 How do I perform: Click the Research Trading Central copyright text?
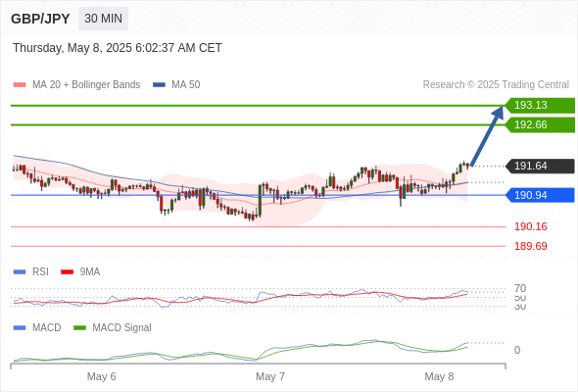[x=496, y=85]
